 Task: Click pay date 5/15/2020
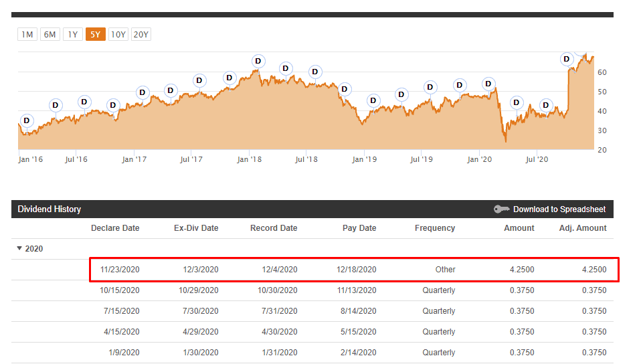(359, 332)
